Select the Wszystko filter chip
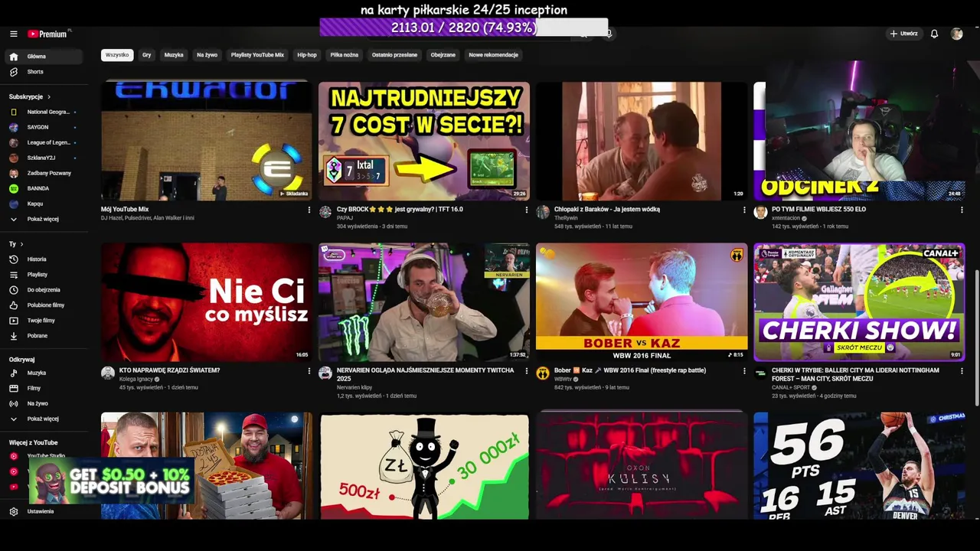The image size is (980, 551). pyautogui.click(x=117, y=55)
